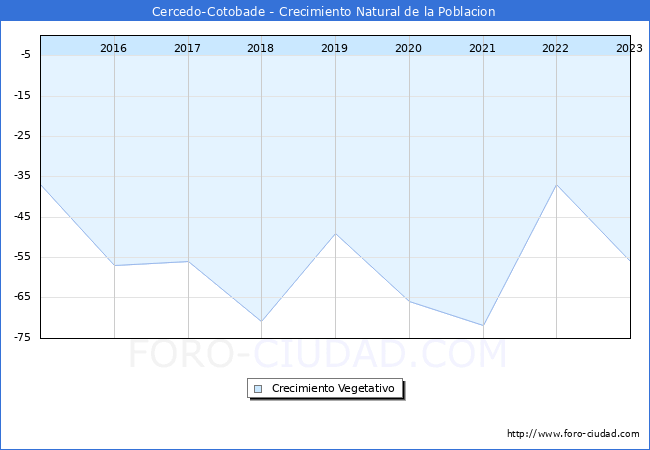Click the -15 y-axis value
The height and width of the screenshot is (450, 650).
coord(22,95)
